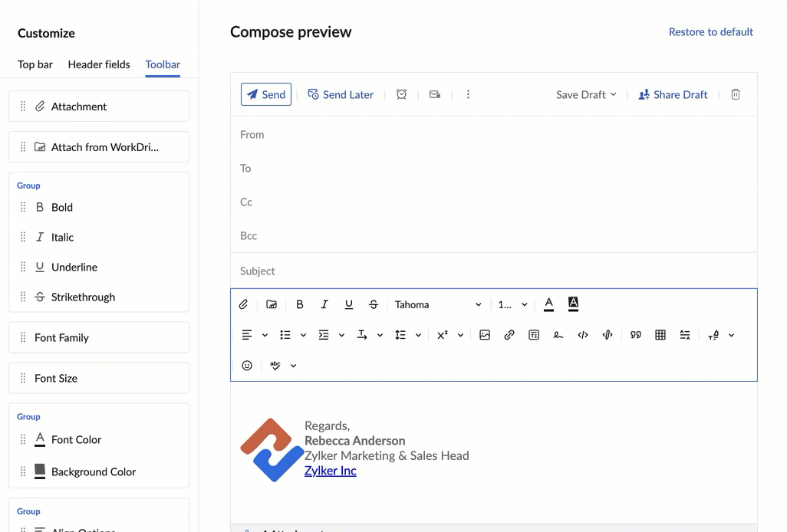Insert a table with the grid icon
This screenshot has height=532, width=787.
[660, 335]
